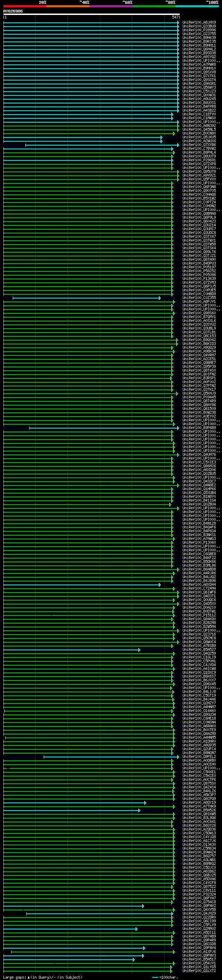Click the cyan alignment bar for UniRef100_Q7XYB6
Image resolution: width=222 pixels, height=980 pixels.
pyautogui.click(x=102, y=145)
